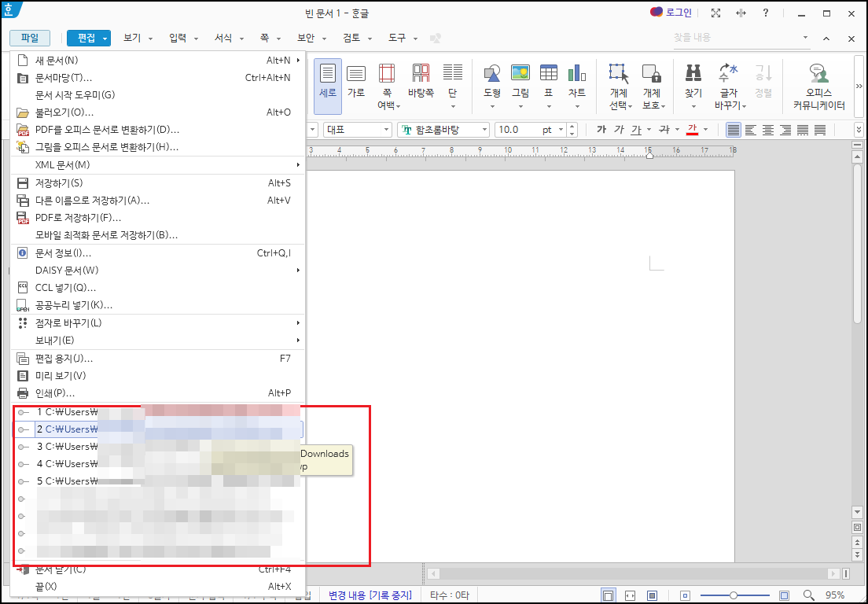The image size is (868, 604).
Task: Open the 서식 menu tab
Action: pyautogui.click(x=223, y=38)
